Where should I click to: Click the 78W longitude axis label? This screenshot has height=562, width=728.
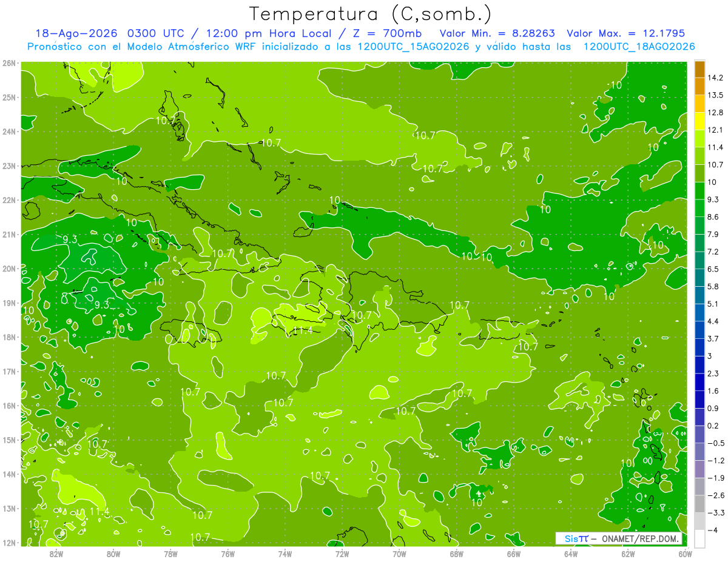[170, 554]
